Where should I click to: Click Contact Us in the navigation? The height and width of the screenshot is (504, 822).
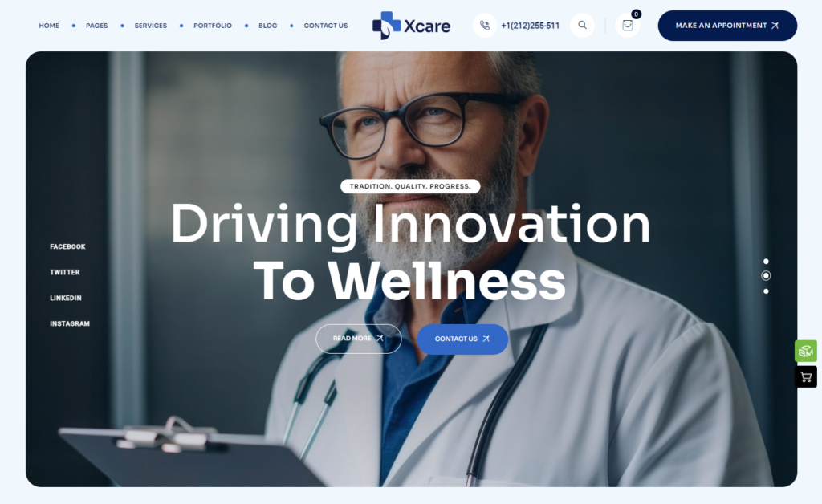coord(326,26)
